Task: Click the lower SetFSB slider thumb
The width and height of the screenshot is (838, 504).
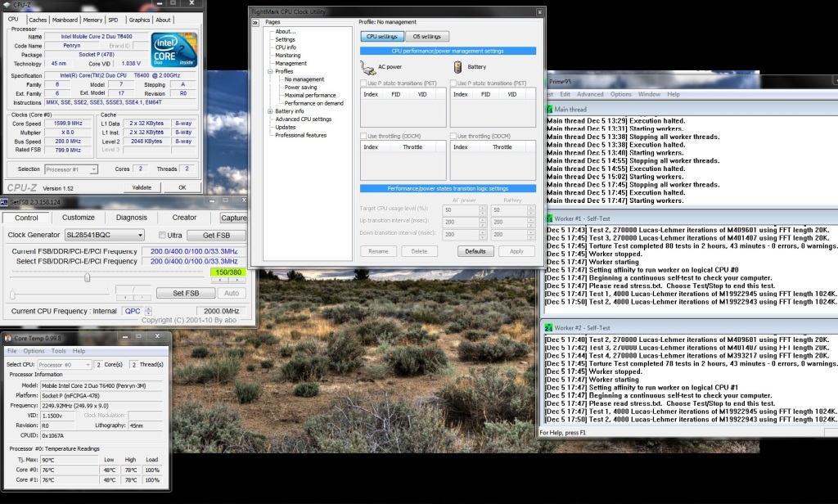Action: 12,295
